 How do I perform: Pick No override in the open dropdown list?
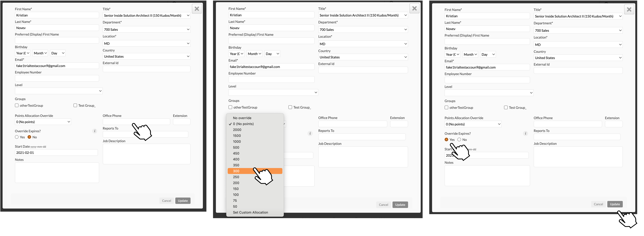pos(242,118)
